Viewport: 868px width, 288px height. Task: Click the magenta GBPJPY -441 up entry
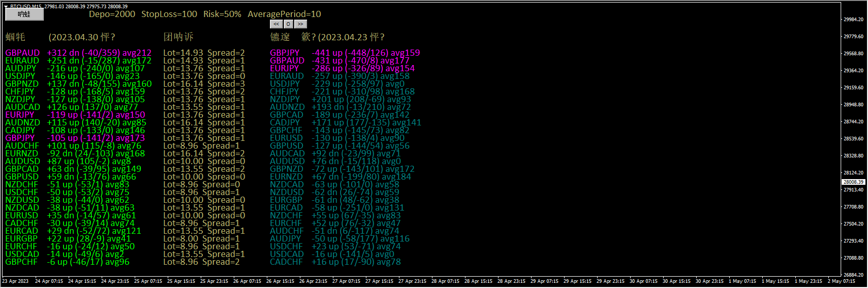coord(344,53)
